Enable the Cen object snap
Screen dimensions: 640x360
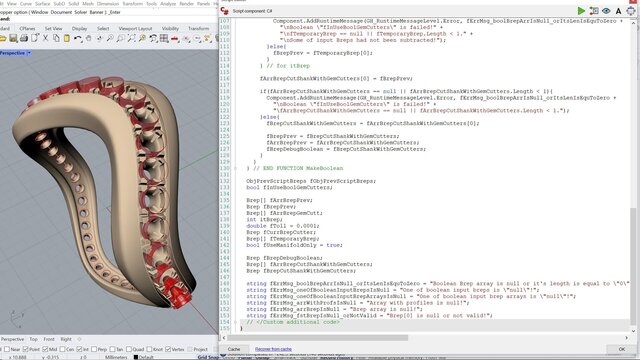click(62, 349)
